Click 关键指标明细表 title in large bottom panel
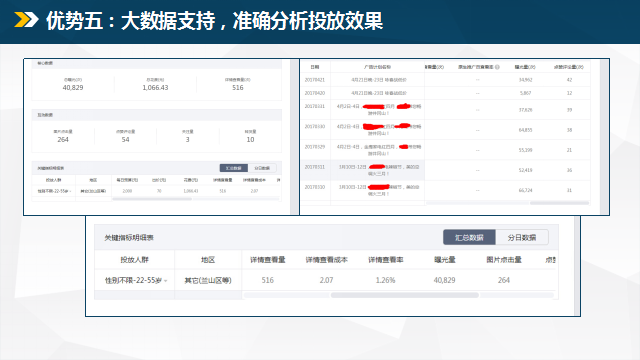Image resolution: width=640 pixels, height=360 pixels. click(x=129, y=238)
